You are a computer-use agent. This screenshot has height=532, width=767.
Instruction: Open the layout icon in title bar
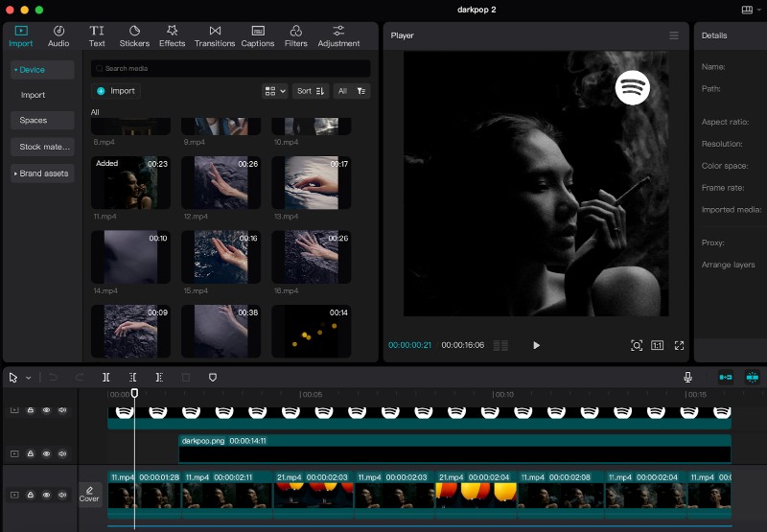pos(747,10)
